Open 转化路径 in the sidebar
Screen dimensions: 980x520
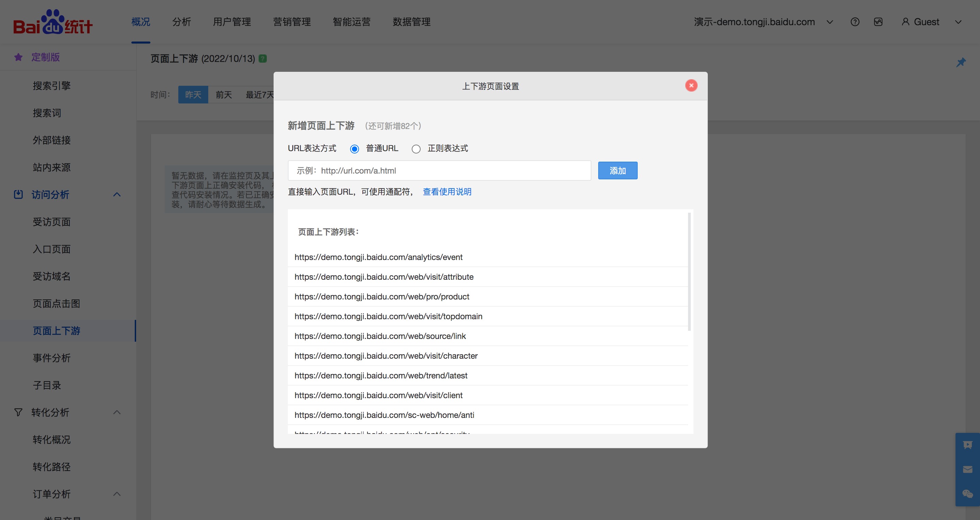point(52,467)
